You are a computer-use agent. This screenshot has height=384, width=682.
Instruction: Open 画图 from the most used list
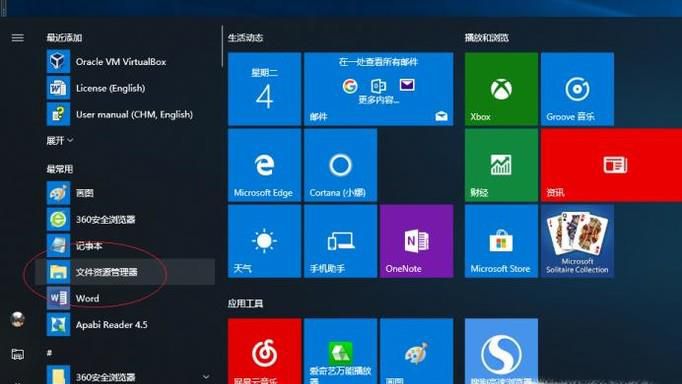(130, 193)
